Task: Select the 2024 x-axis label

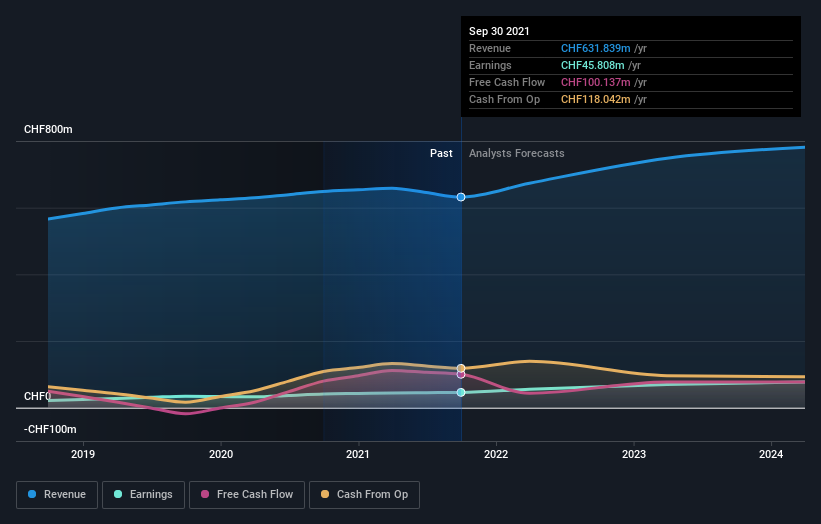Action: pos(771,454)
